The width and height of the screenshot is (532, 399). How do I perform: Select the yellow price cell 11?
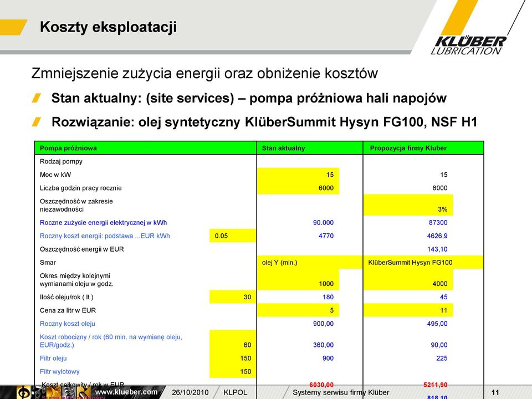(408, 310)
